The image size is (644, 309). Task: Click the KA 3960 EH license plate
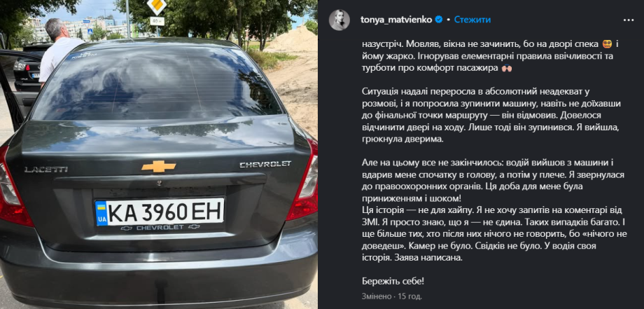click(x=160, y=213)
